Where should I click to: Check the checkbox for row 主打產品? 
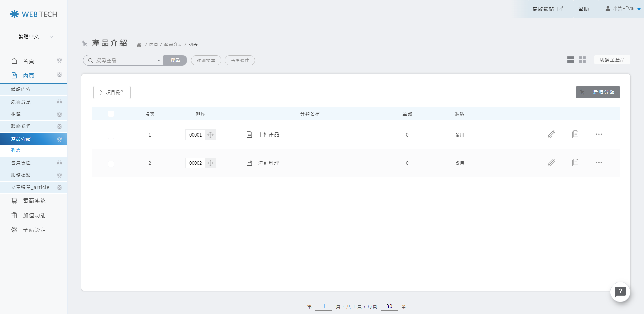(111, 136)
